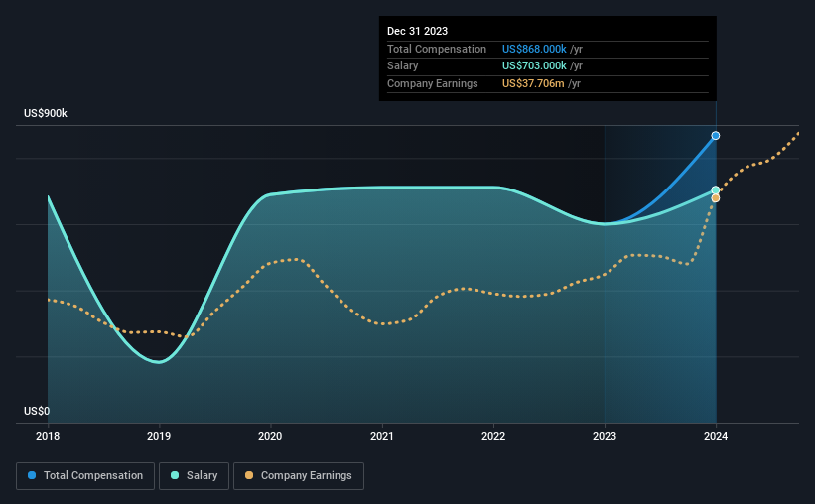Viewport: 815px width, 504px height.
Task: Click the Company Earnings tooltip row label
Action: [x=433, y=83]
